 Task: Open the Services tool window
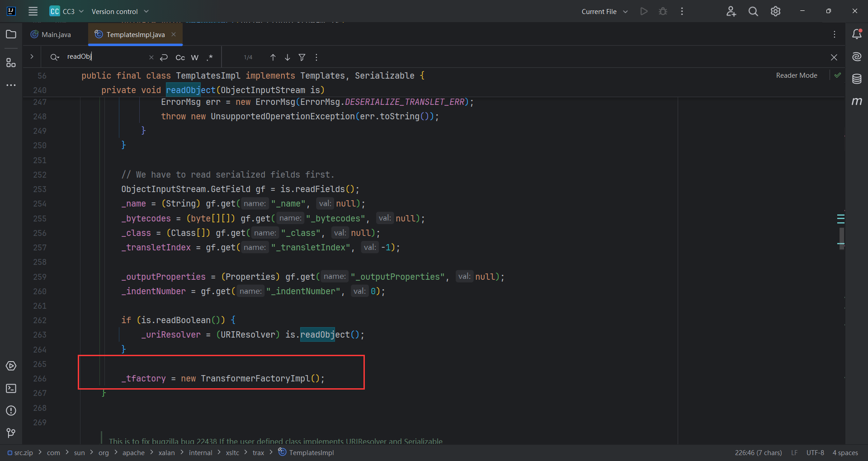11,366
